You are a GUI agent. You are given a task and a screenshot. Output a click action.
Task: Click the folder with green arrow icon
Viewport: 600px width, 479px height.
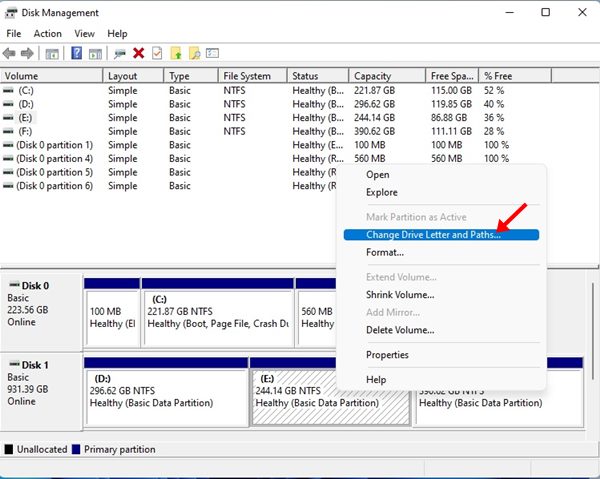click(176, 53)
